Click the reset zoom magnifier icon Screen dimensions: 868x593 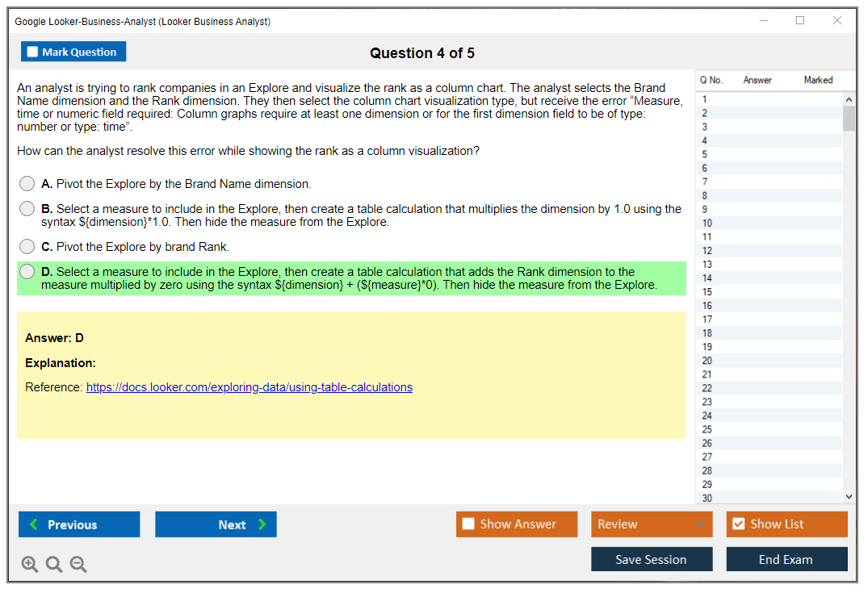click(x=54, y=565)
